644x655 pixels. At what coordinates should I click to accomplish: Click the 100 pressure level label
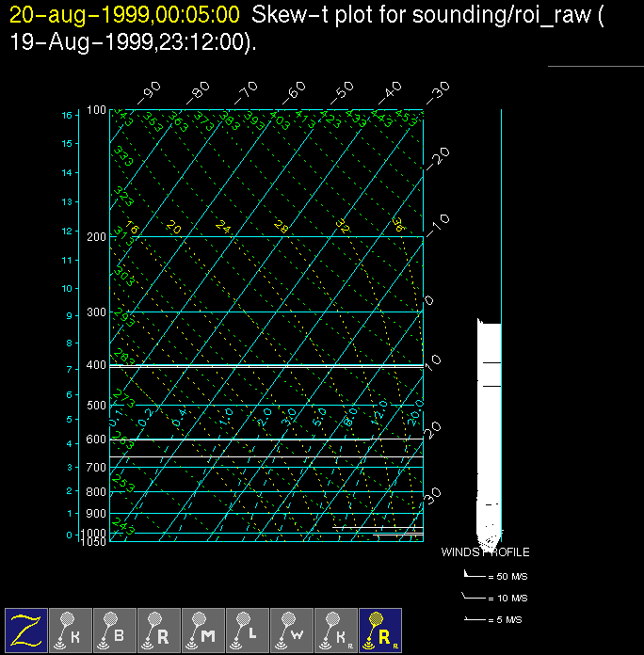(x=96, y=111)
